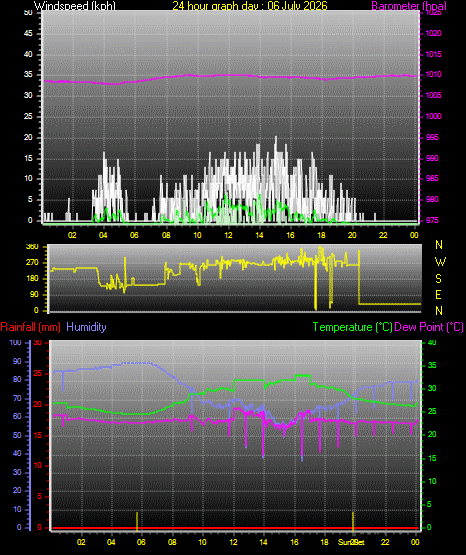Click the '24 hour graph day : 06 July 2026' title
466x555 pixels.
[x=250, y=6]
